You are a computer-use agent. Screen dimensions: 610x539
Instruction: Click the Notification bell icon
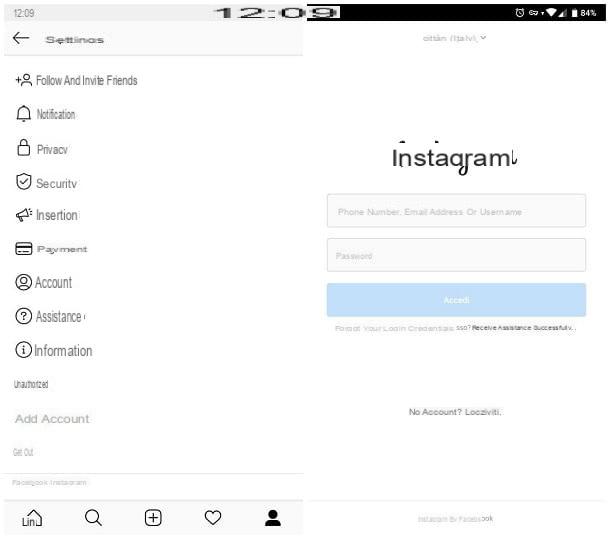24,114
